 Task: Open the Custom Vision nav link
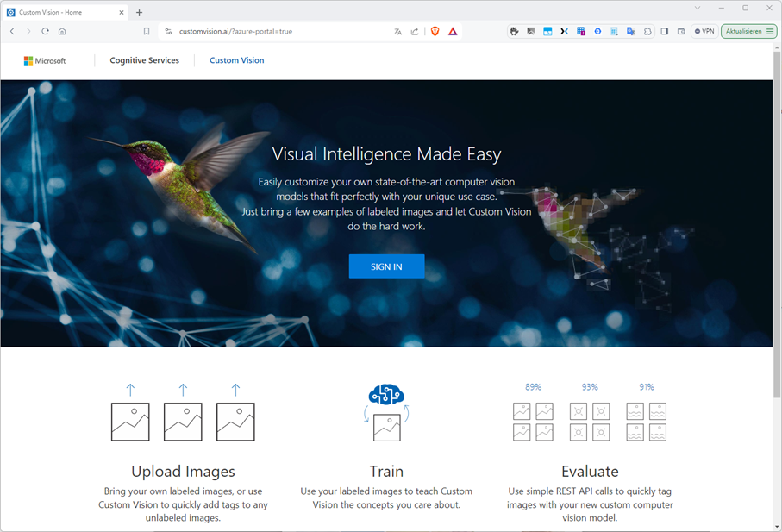click(x=237, y=60)
